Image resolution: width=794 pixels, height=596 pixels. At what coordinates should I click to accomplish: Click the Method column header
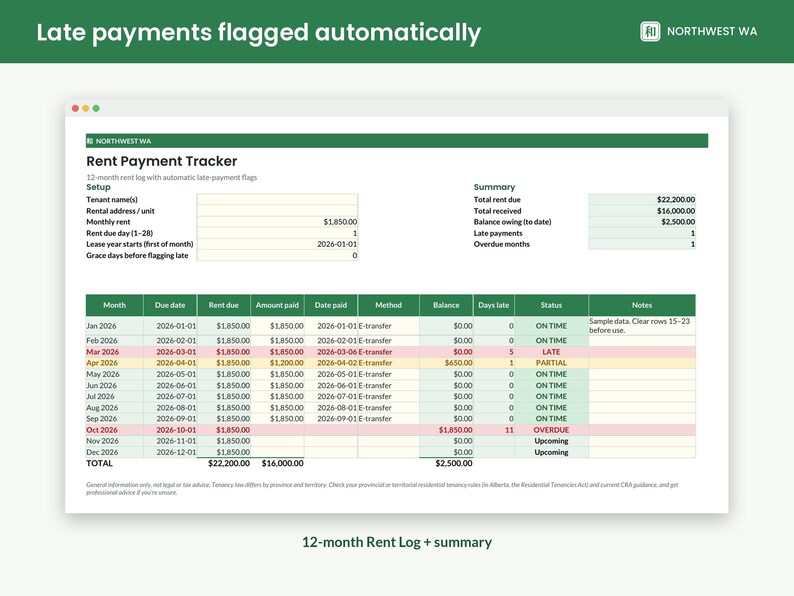point(388,305)
